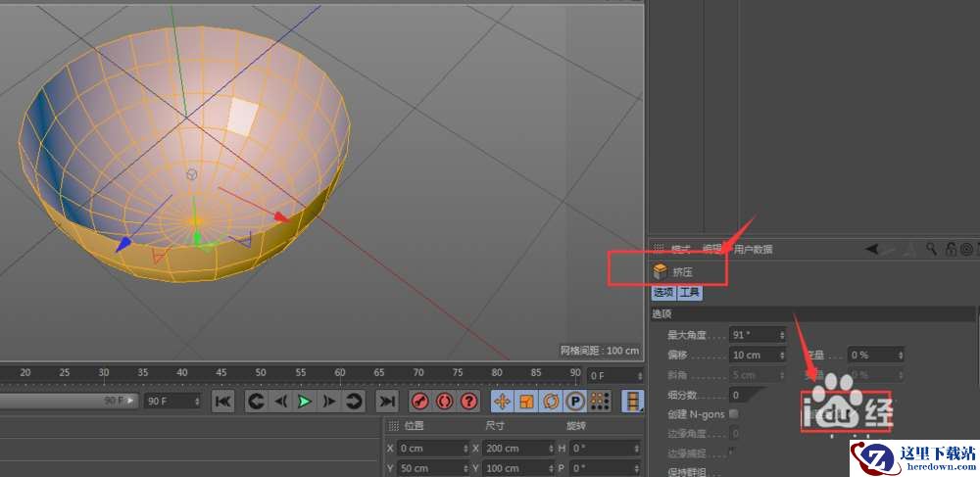Click the 偏移 10 cm stepper arrows

781,355
